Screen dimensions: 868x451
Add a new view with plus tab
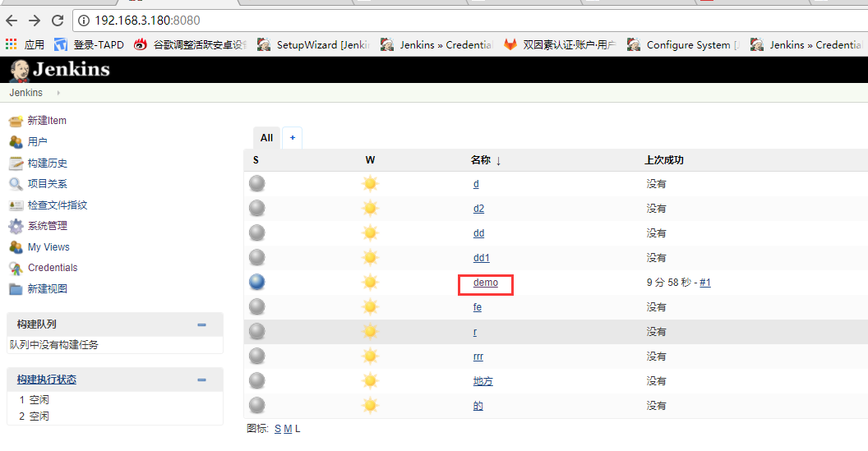293,138
